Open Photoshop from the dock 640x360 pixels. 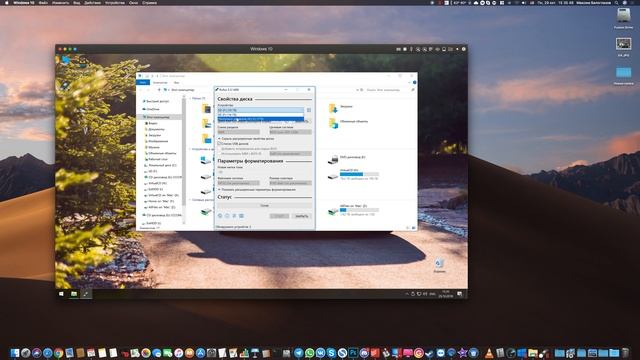pyautogui.click(x=353, y=353)
